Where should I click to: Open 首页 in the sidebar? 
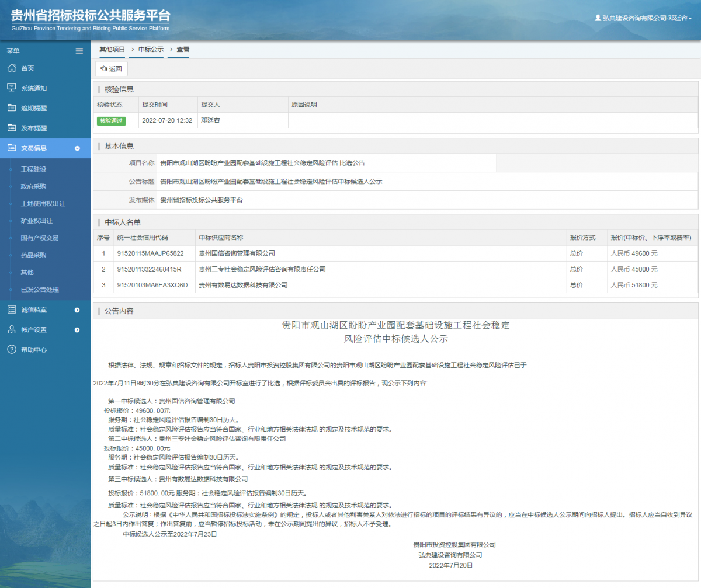click(27, 68)
